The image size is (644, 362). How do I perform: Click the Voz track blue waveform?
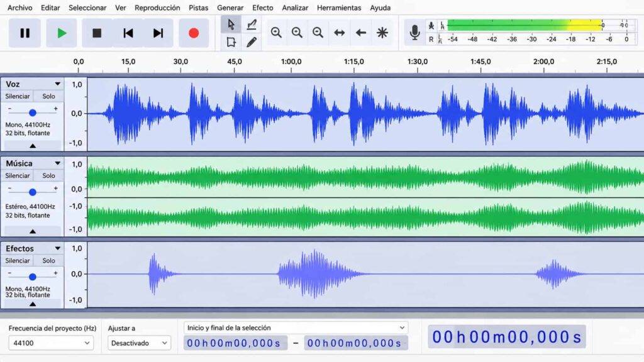point(365,114)
